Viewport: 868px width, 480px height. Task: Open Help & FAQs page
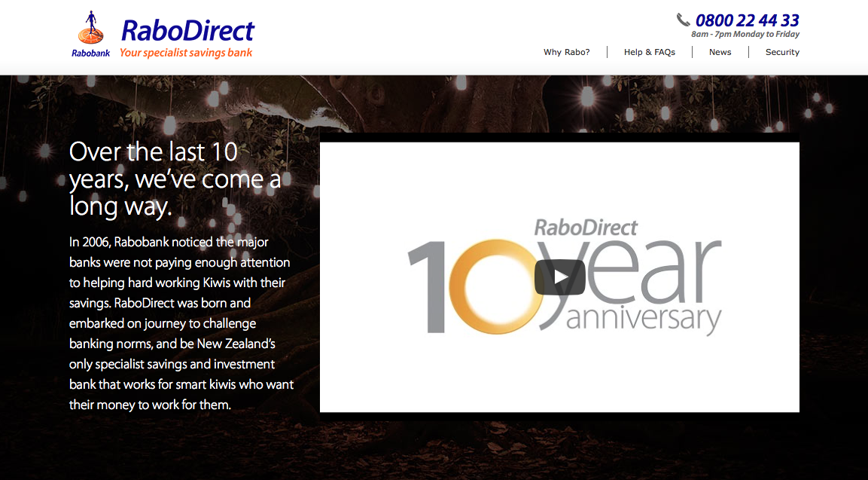click(650, 52)
